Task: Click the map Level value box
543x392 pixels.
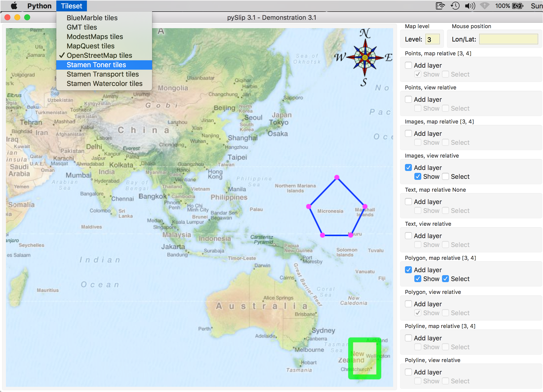Action: (432, 39)
